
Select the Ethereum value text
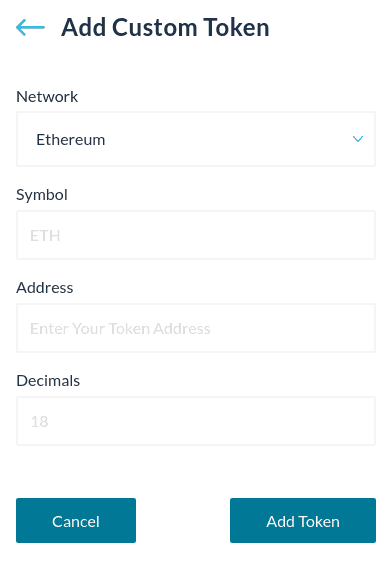coord(71,139)
